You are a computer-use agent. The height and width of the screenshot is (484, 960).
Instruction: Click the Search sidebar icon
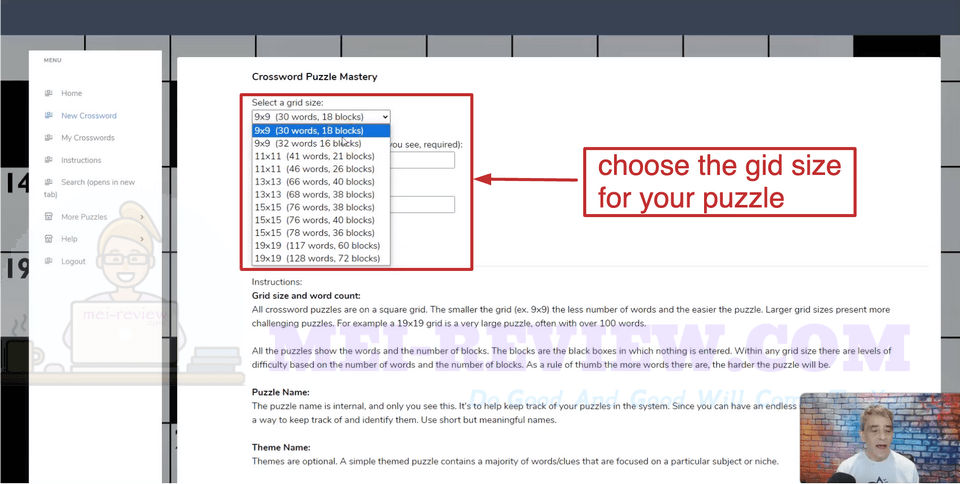(x=48, y=182)
